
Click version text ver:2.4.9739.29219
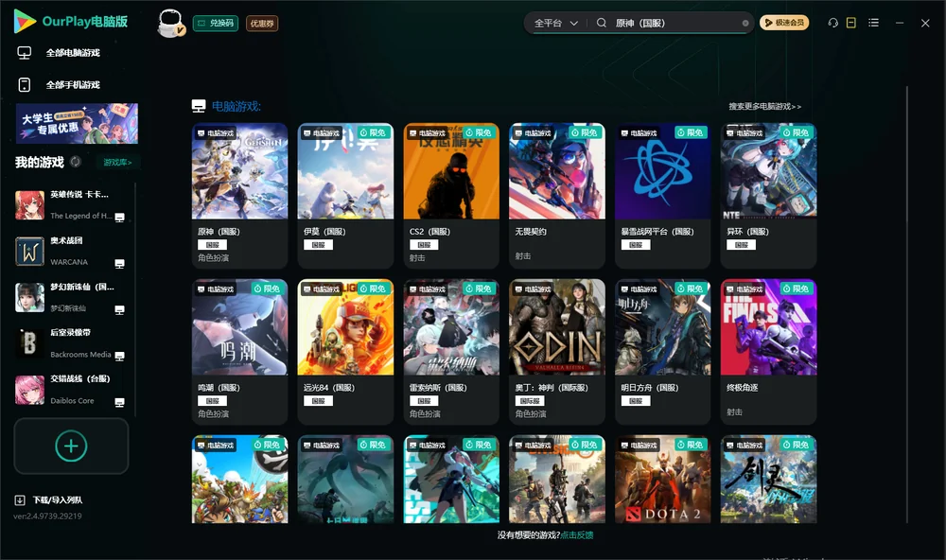coord(47,516)
